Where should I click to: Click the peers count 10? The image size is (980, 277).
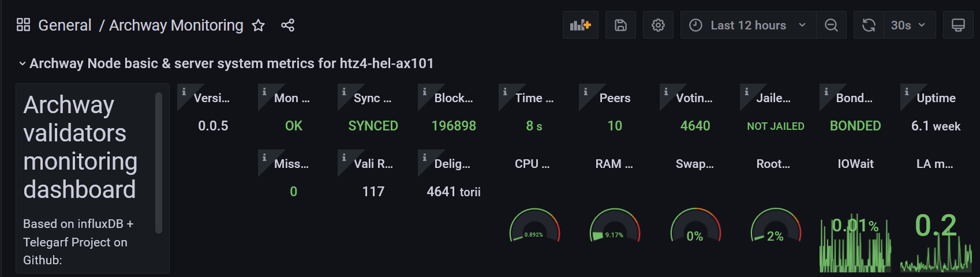click(x=615, y=126)
